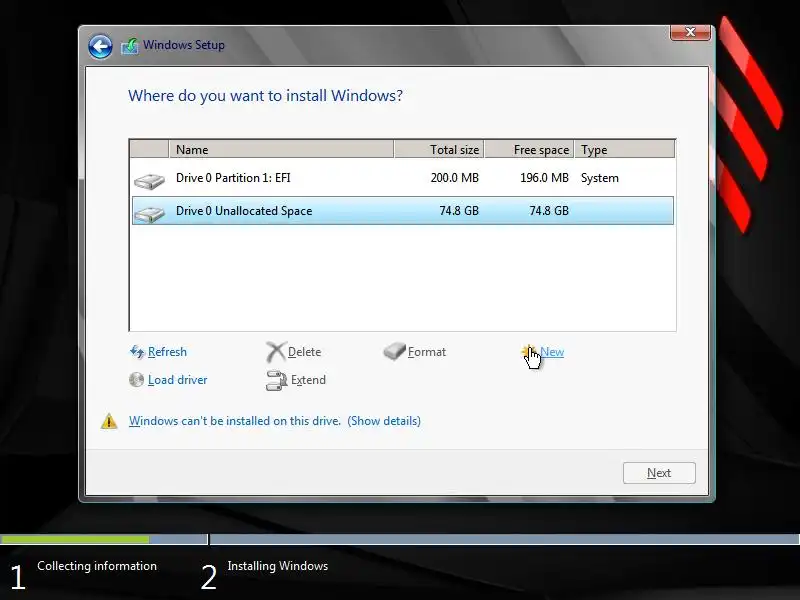This screenshot has height=600, width=800.
Task: Click the Windows Setup title icon
Action: [130, 46]
